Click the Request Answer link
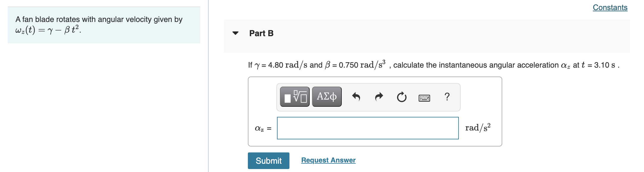This screenshot has width=644, height=172. tap(328, 160)
